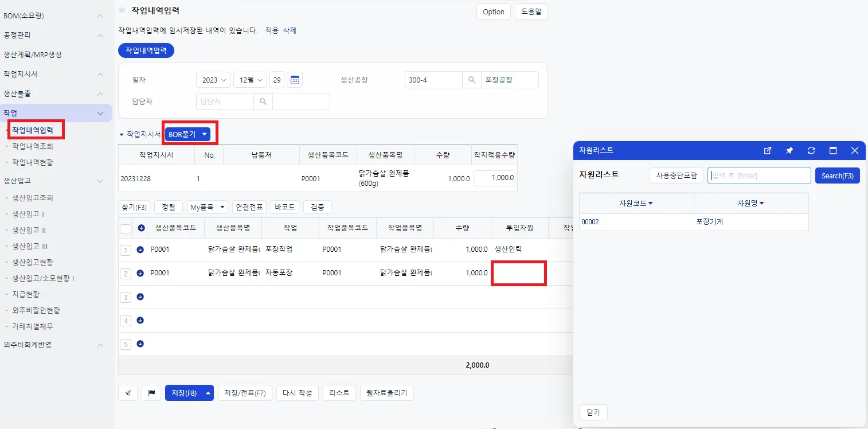The image size is (868, 429).
Task: Refresh the 자원리스트 popup
Action: [811, 150]
